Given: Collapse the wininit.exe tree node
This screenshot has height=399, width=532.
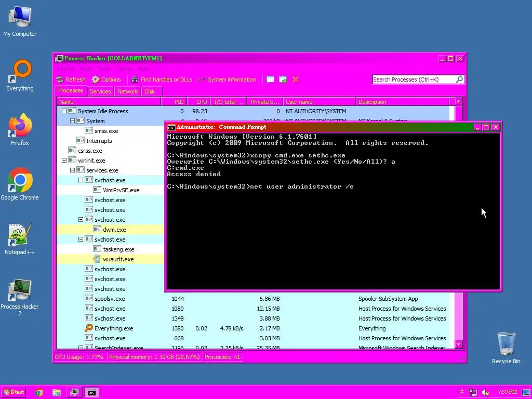Looking at the screenshot, I should [x=64, y=161].
